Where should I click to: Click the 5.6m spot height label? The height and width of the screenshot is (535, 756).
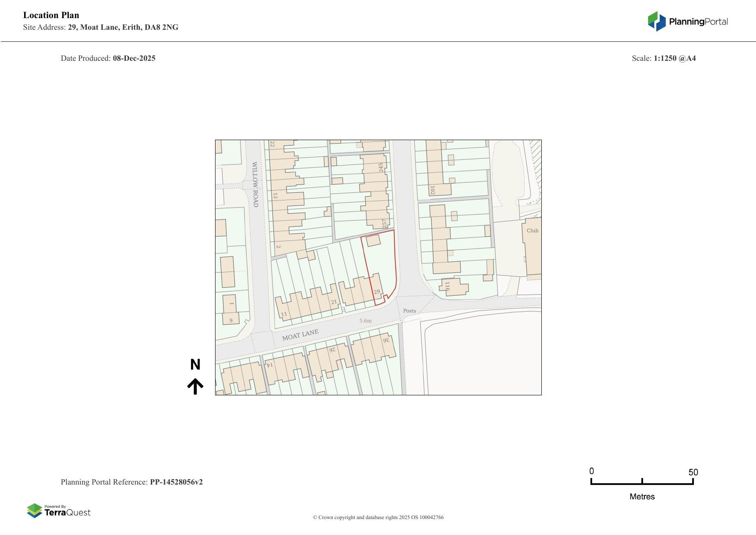pyautogui.click(x=365, y=321)
